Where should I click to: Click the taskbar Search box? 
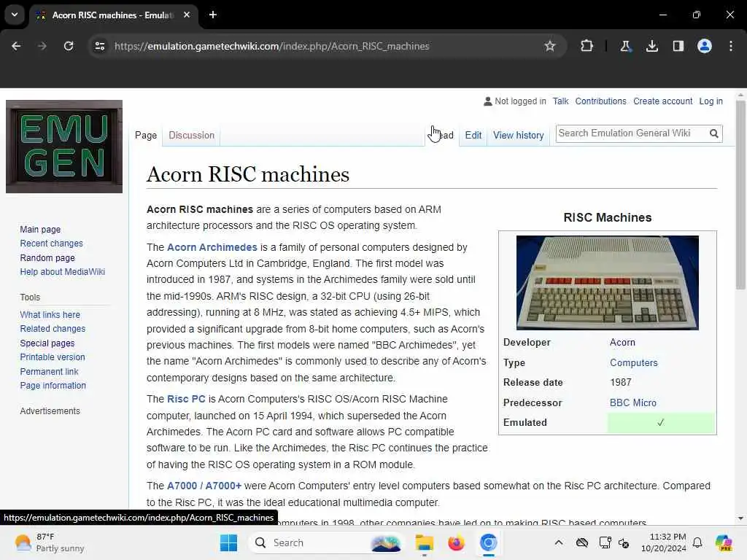[326, 542]
